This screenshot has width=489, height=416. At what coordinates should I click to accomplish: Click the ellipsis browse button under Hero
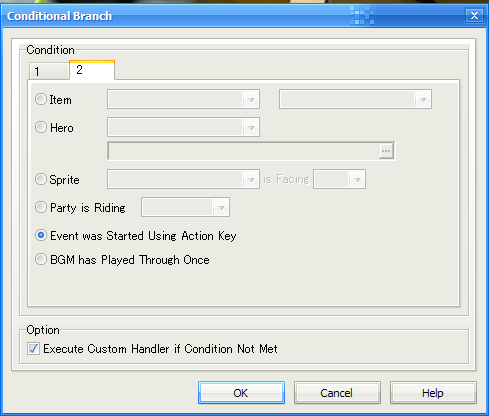point(386,151)
